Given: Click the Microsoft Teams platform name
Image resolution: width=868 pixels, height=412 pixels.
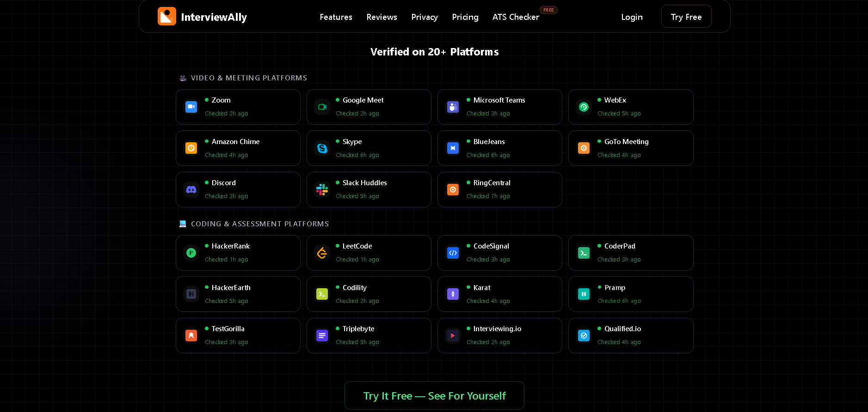Looking at the screenshot, I should [x=499, y=100].
